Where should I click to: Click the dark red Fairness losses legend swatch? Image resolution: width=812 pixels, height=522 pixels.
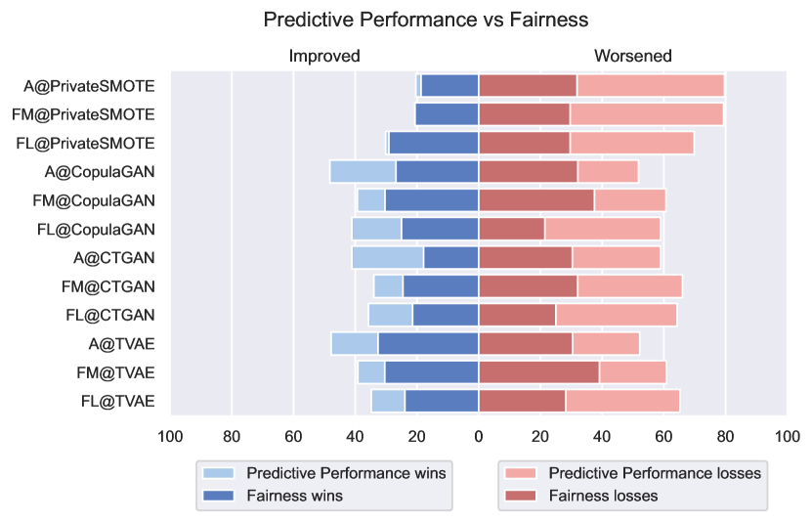(x=521, y=496)
